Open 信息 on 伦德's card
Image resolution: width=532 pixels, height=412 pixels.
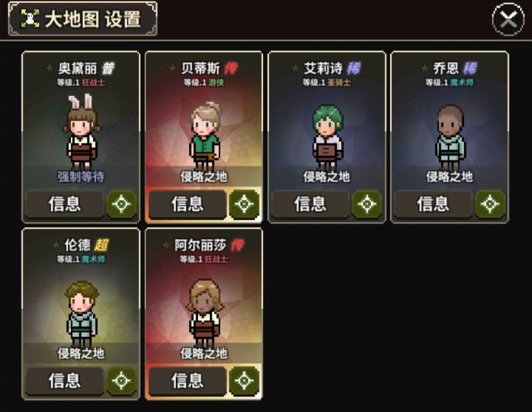coord(64,381)
